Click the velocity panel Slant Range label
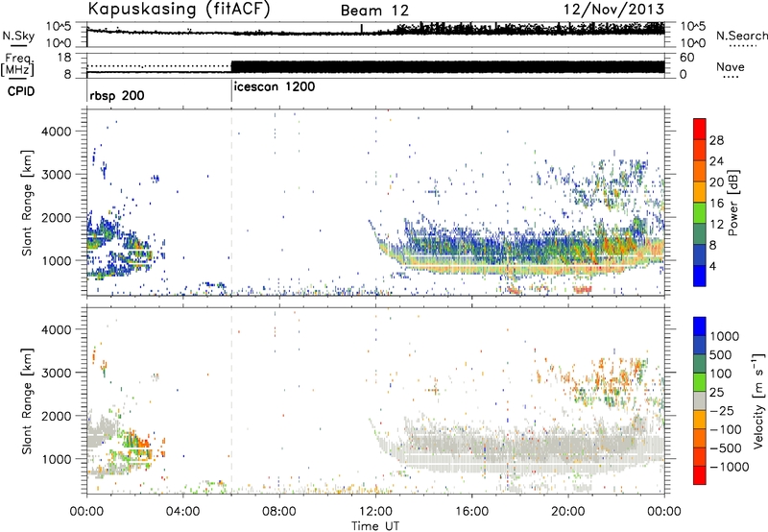This screenshot has height=532, width=768. (27, 400)
